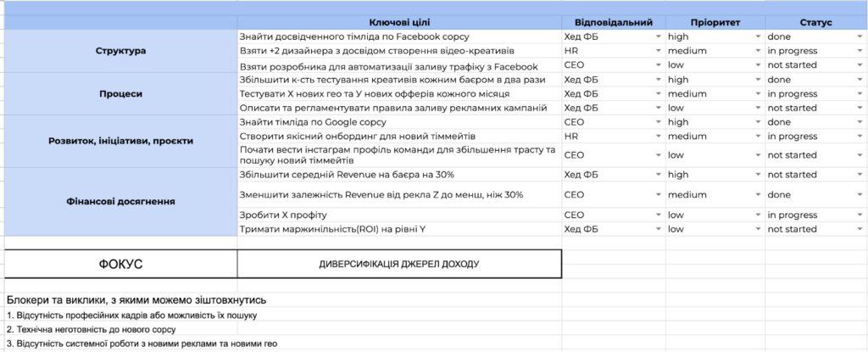The height and width of the screenshot is (352, 868).
Task: Select the Фінансові досягнення category cell
Action: [x=120, y=202]
